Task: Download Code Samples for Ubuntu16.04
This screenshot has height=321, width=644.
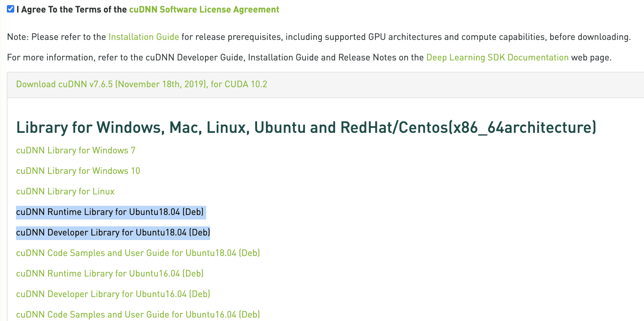Action: (x=138, y=315)
